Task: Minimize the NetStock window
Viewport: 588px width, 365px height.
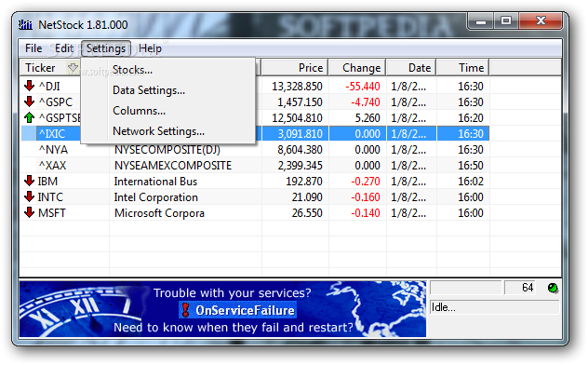Action: (x=481, y=21)
